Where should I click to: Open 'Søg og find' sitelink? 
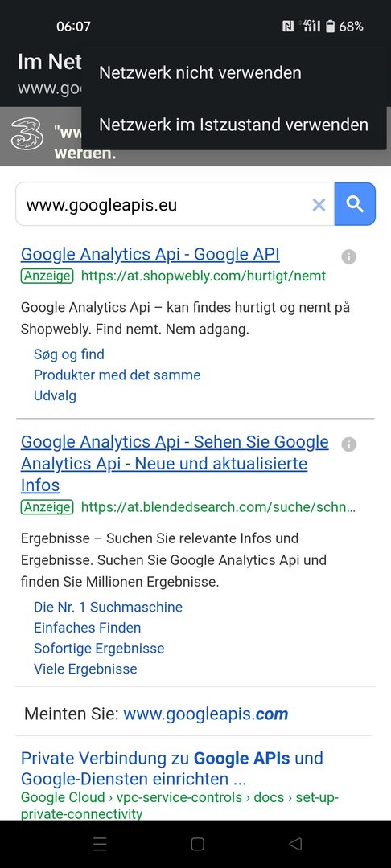[69, 354]
